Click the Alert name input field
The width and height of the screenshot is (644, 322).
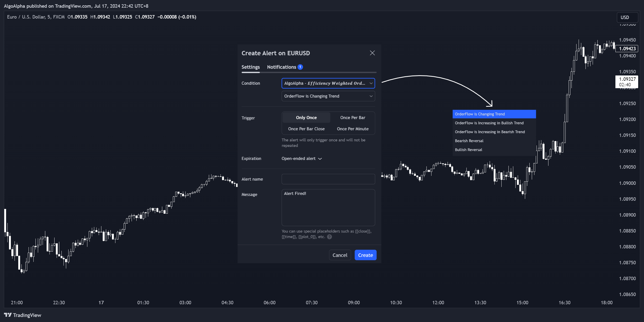tap(328, 179)
